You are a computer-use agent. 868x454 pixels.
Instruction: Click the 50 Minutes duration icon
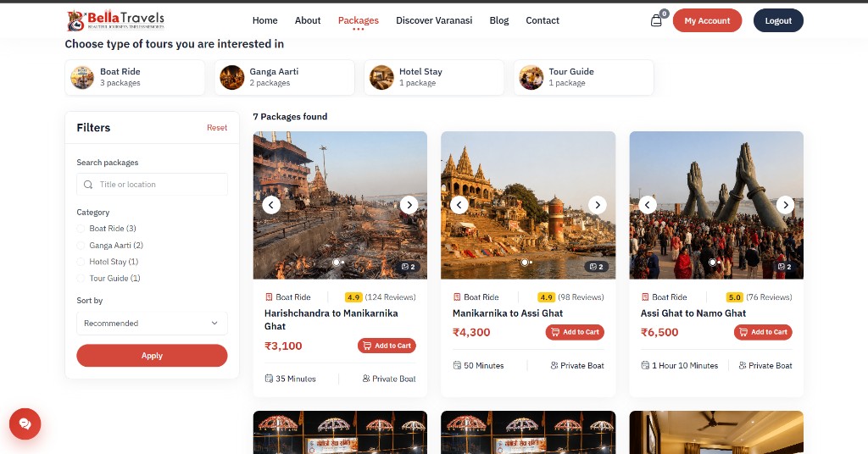point(457,366)
